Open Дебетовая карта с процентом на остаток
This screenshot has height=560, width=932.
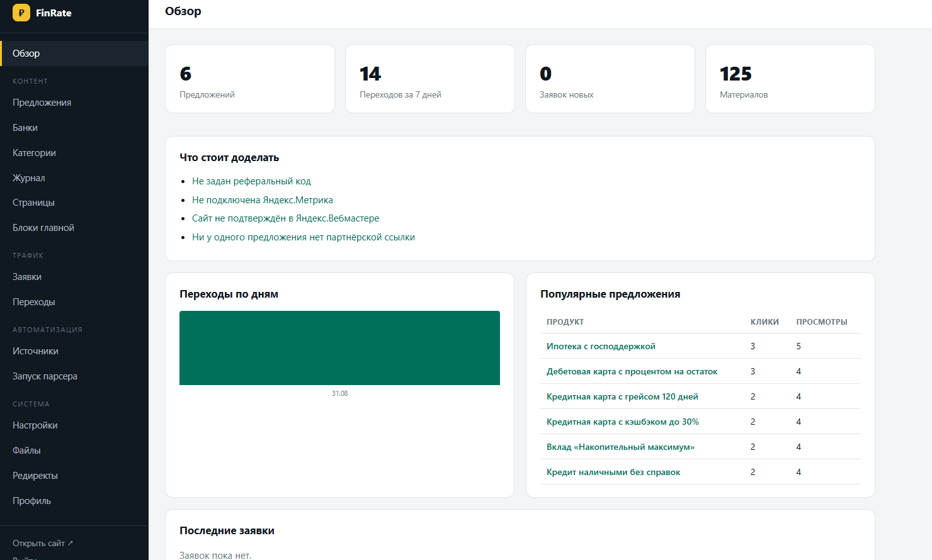632,371
